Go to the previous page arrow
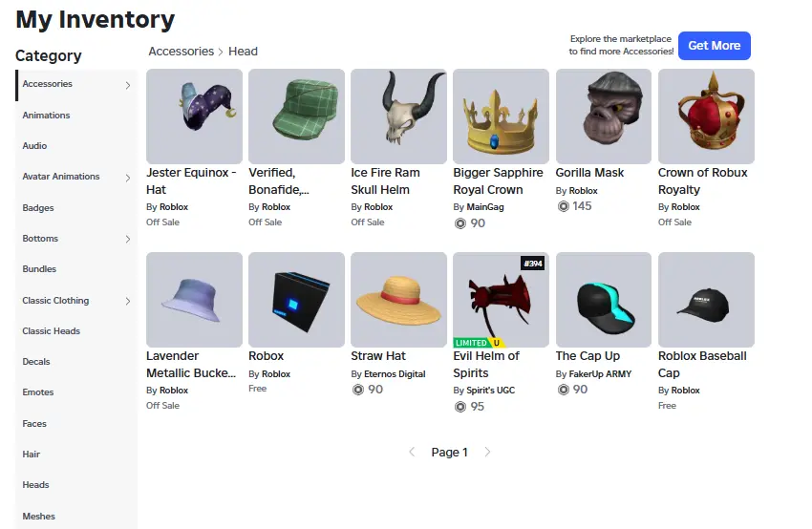 click(412, 452)
